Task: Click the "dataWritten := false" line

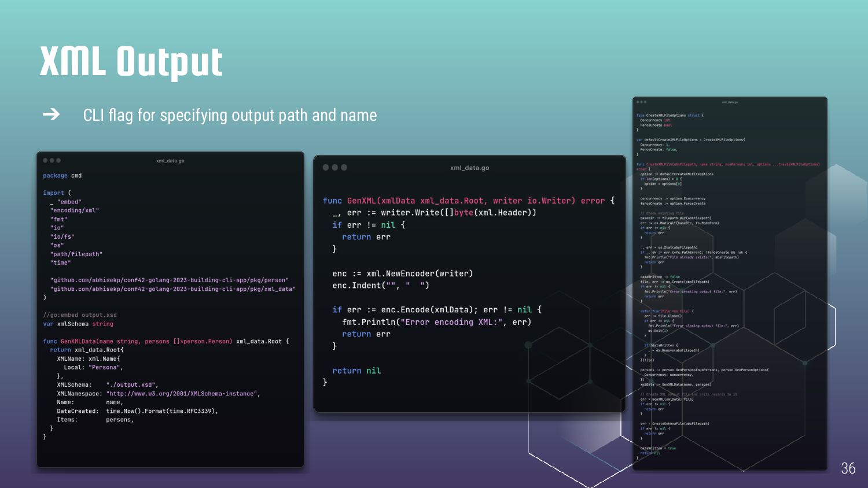Action: 660,277
